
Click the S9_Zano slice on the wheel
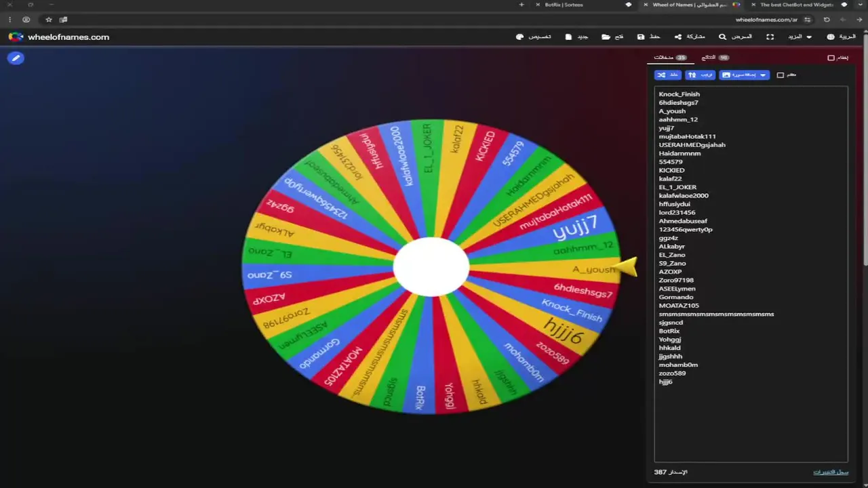coord(270,275)
